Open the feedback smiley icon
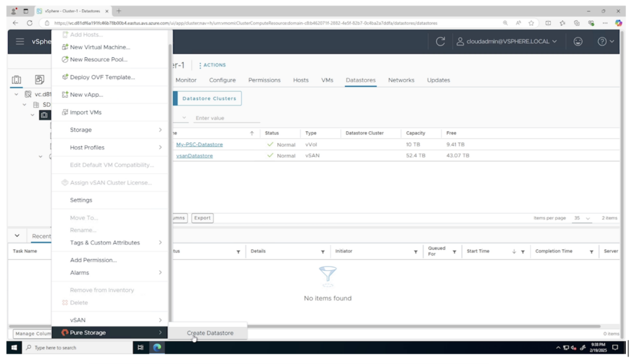 tap(578, 41)
